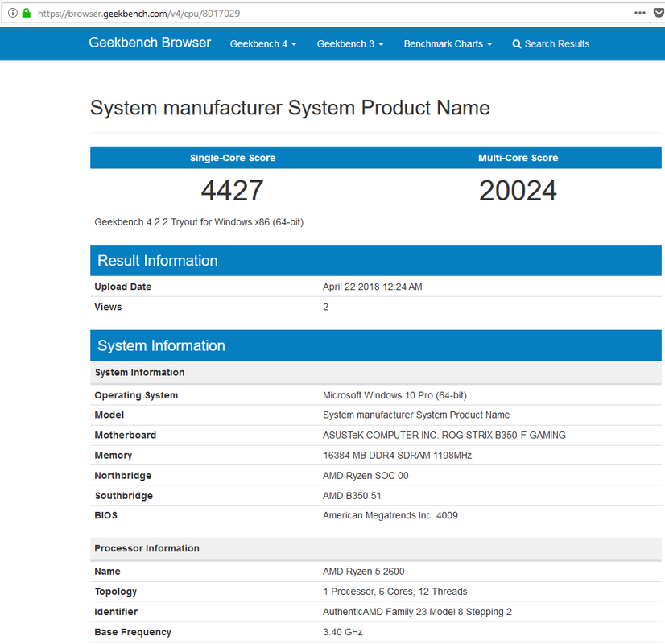Screen dimensions: 665x644
Task: Click the Topology label
Action: pos(116,592)
